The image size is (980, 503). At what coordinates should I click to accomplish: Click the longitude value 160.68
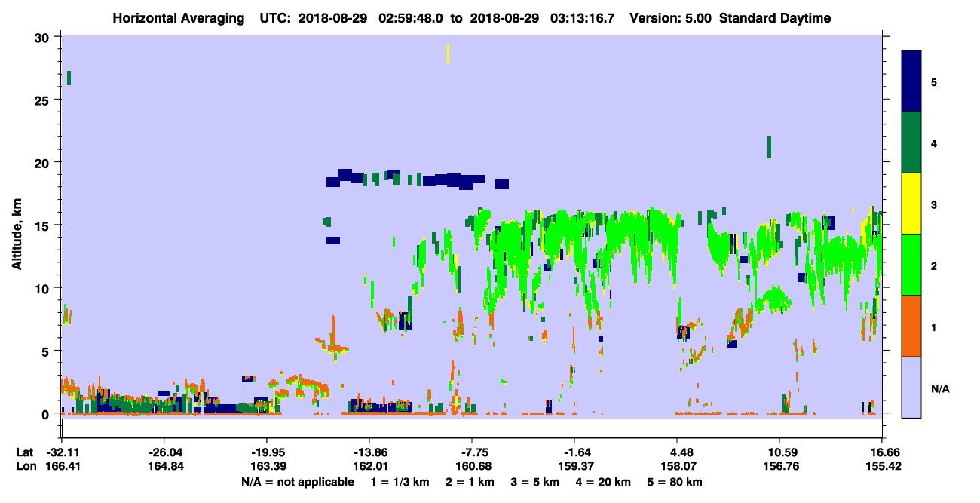(x=472, y=466)
